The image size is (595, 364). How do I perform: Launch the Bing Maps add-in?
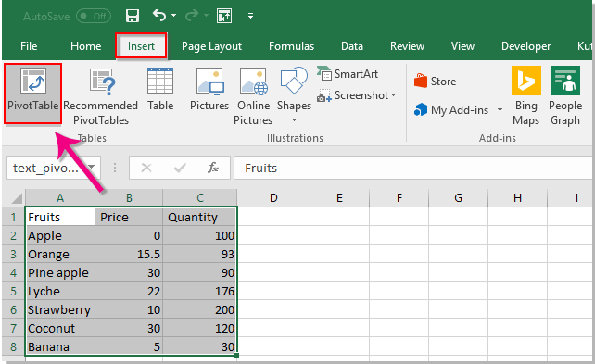tap(525, 96)
